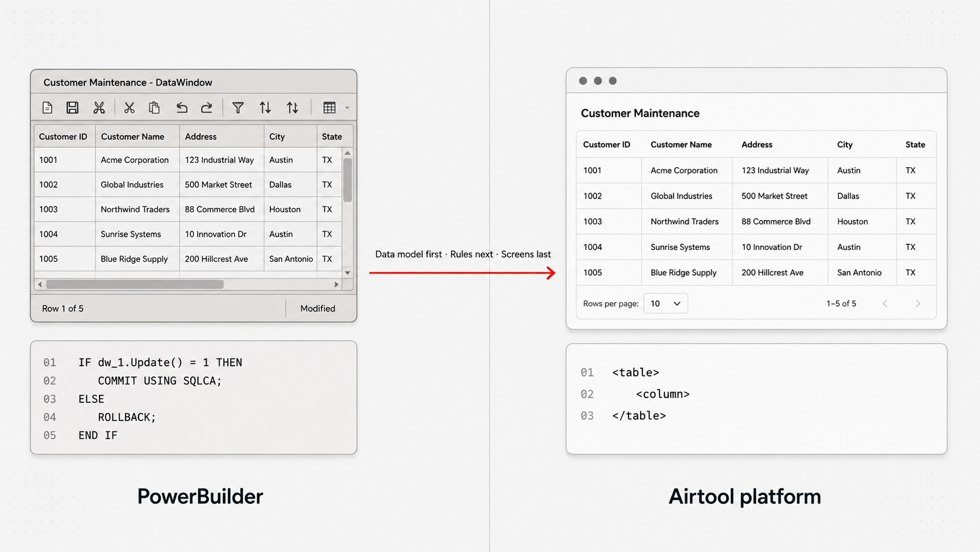Go to previous page with the left chevron
The width and height of the screenshot is (980, 552).
pos(885,303)
